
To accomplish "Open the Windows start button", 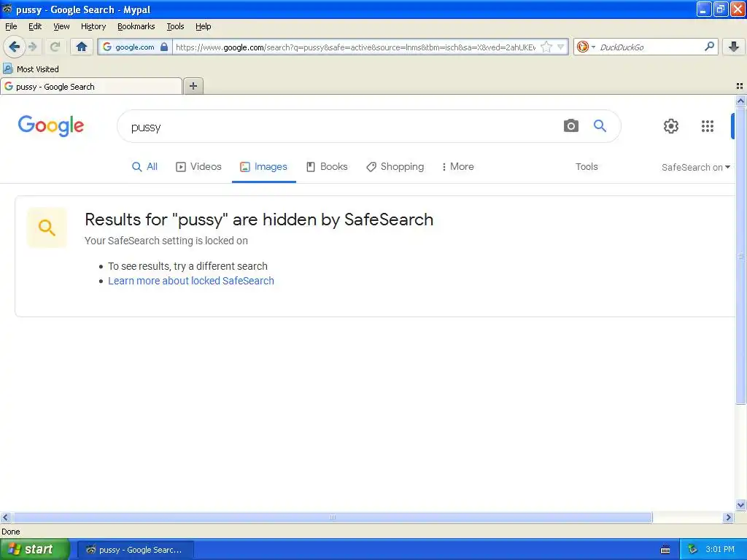I will 34,549.
